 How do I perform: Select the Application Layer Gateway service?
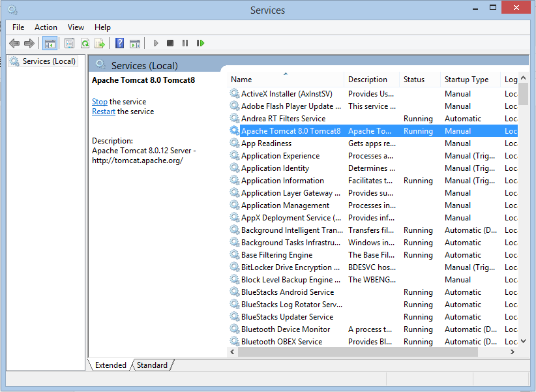[x=372, y=192]
